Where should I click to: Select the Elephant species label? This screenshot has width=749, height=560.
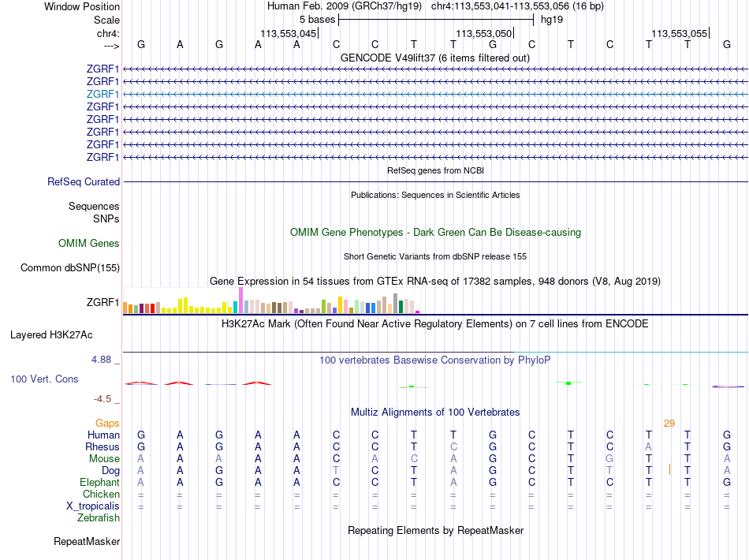point(100,482)
